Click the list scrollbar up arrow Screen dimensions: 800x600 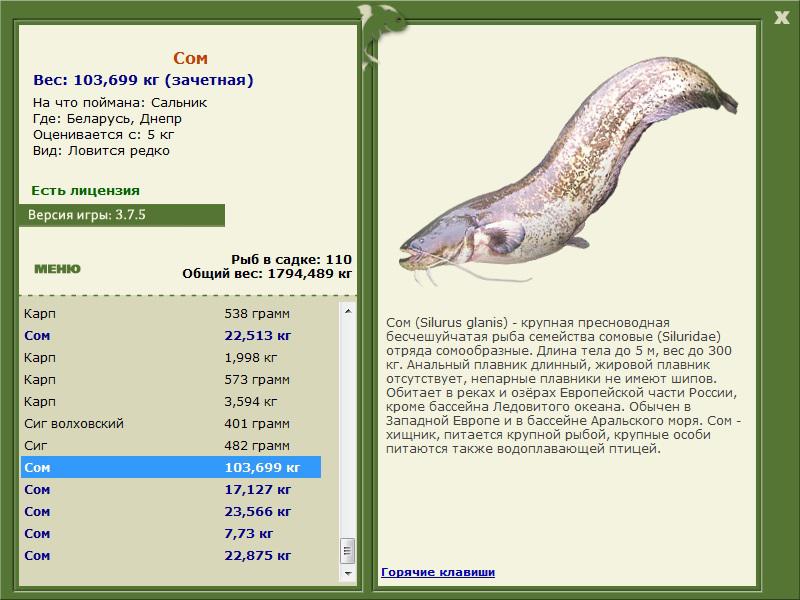348,311
